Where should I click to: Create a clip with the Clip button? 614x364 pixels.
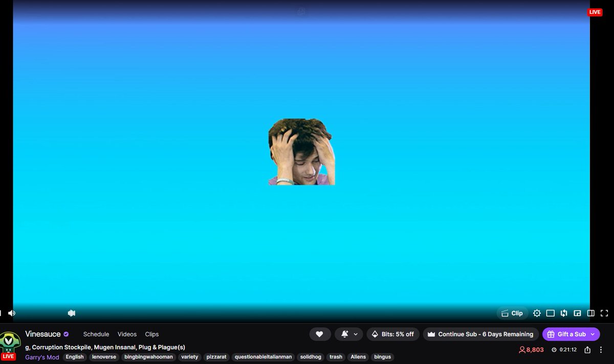[512, 313]
